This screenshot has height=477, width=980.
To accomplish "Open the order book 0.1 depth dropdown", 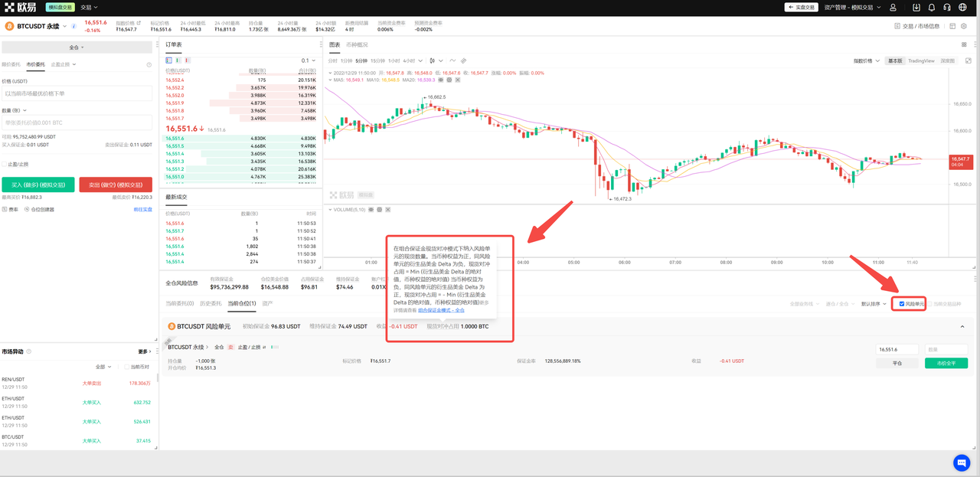I will [x=308, y=60].
